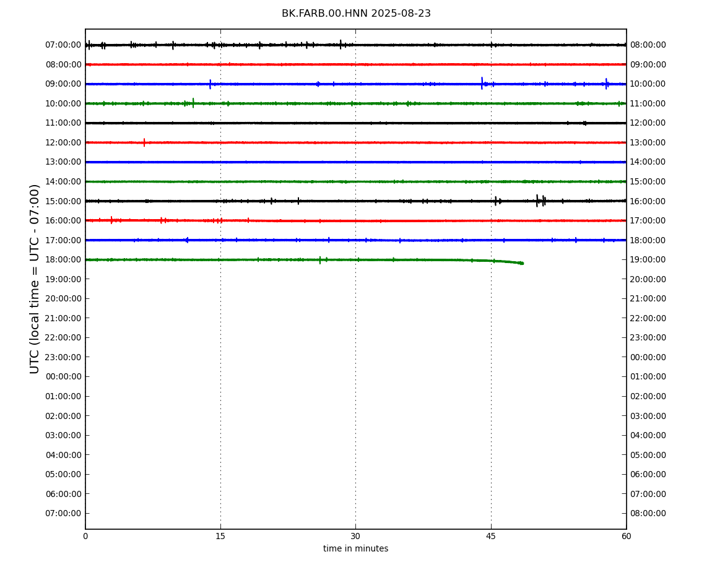Click right-axis label 12:00:00 ending black trace

pos(648,123)
